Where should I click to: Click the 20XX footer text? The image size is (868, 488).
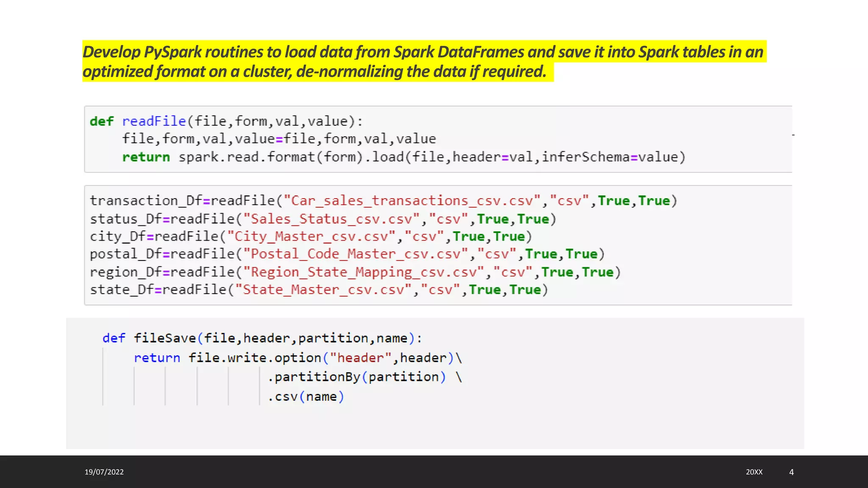pyautogui.click(x=754, y=472)
